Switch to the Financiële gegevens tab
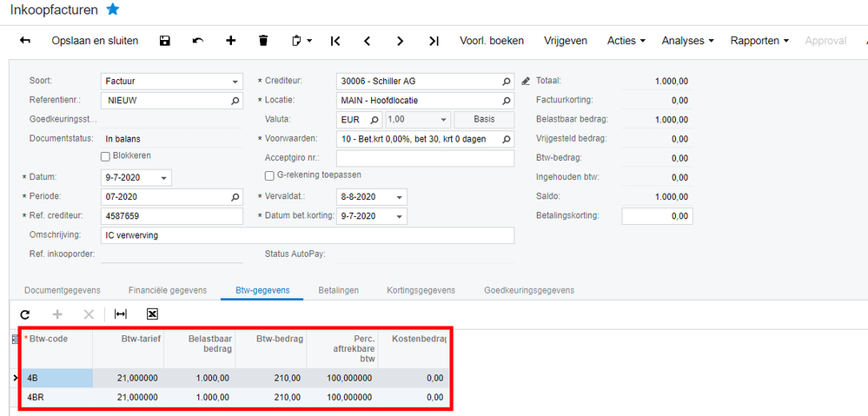The width and height of the screenshot is (868, 416). 168,290
